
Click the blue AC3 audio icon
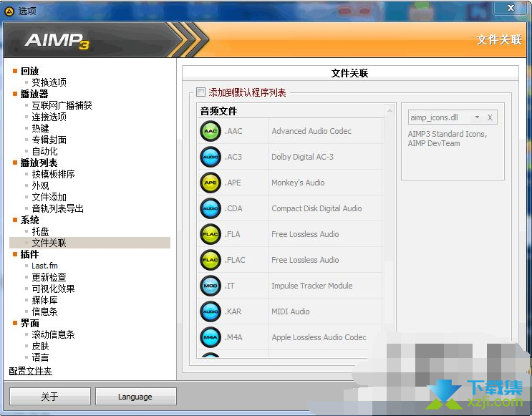tap(211, 157)
